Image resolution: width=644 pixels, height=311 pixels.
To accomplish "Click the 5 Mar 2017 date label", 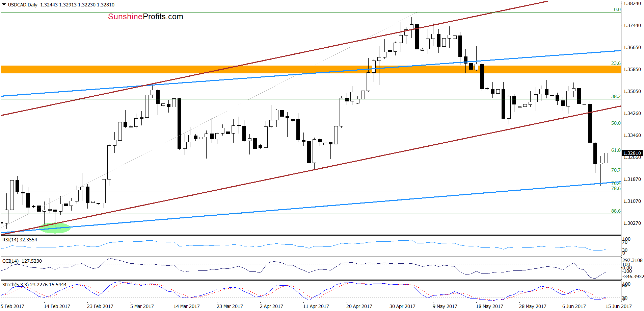I will point(142,306).
